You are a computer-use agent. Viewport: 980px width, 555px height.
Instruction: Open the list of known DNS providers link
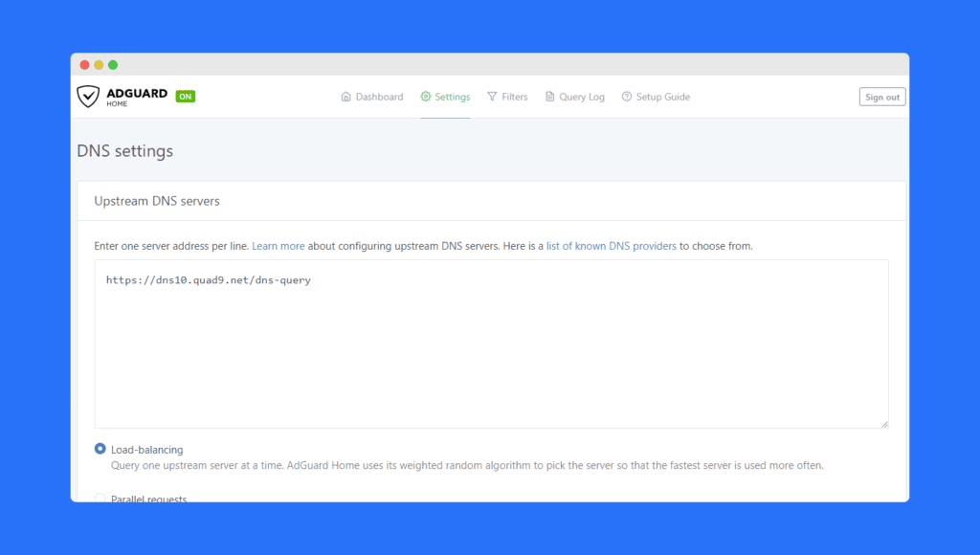tap(612, 246)
